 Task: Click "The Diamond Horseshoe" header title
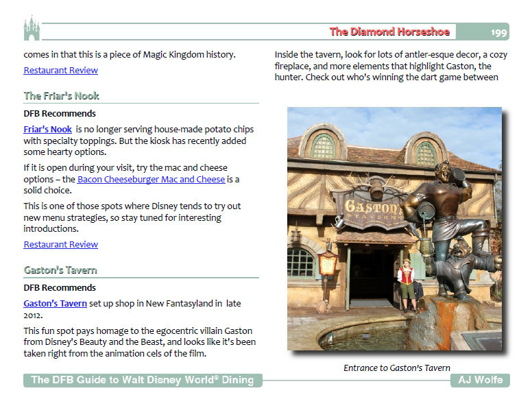point(389,32)
